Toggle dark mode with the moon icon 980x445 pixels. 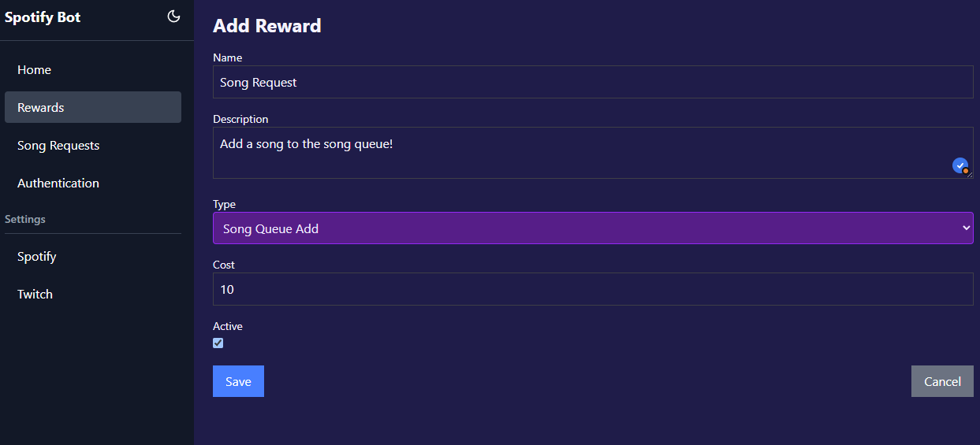(174, 17)
